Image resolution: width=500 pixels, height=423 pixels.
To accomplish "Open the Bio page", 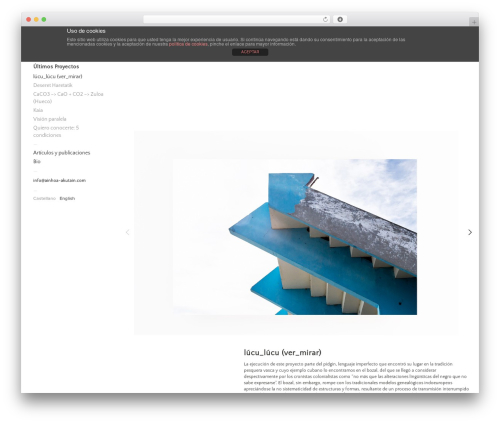I will tap(37, 161).
